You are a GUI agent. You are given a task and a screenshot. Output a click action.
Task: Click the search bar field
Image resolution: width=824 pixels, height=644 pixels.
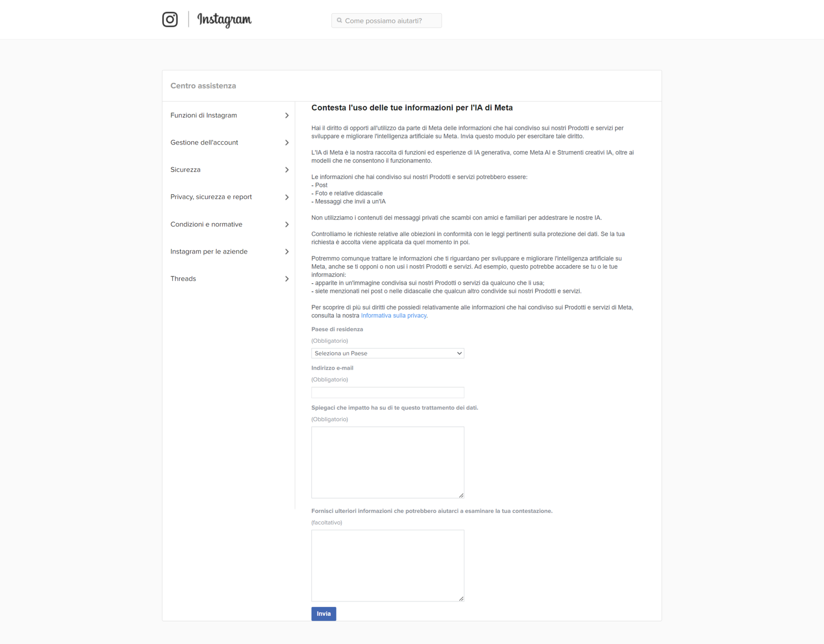coord(387,20)
